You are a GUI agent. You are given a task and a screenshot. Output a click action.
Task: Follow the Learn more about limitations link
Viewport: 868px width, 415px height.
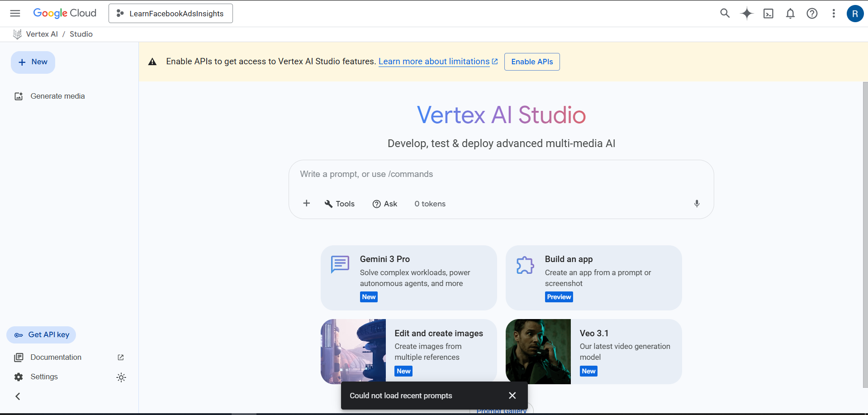point(434,62)
